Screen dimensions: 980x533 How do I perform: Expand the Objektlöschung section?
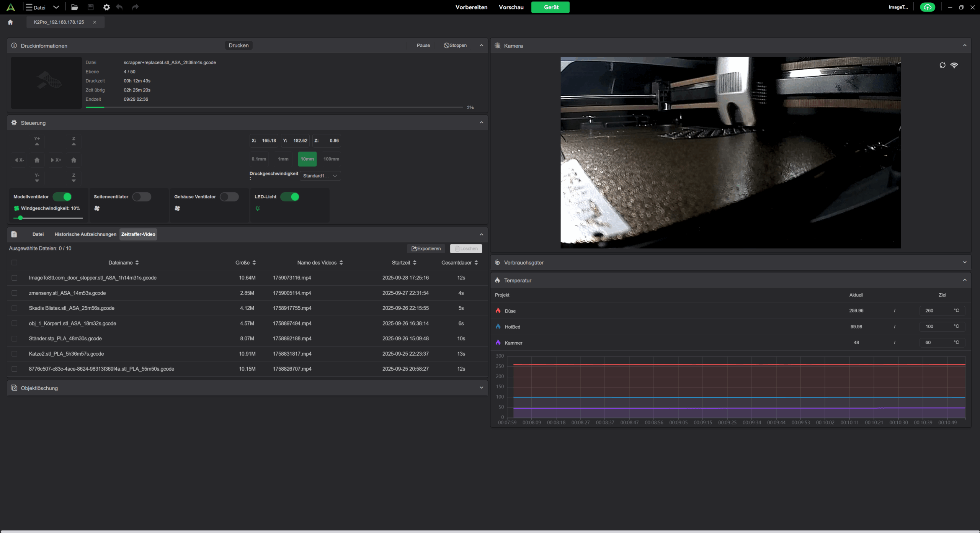click(x=481, y=388)
